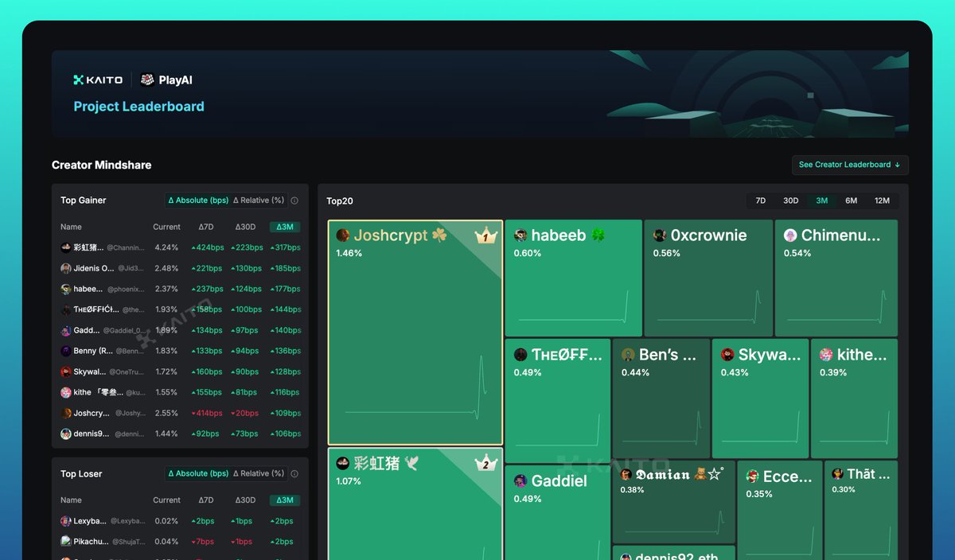Click Lexyba... avatar in loser list
Image resolution: width=955 pixels, height=560 pixels.
tap(66, 521)
